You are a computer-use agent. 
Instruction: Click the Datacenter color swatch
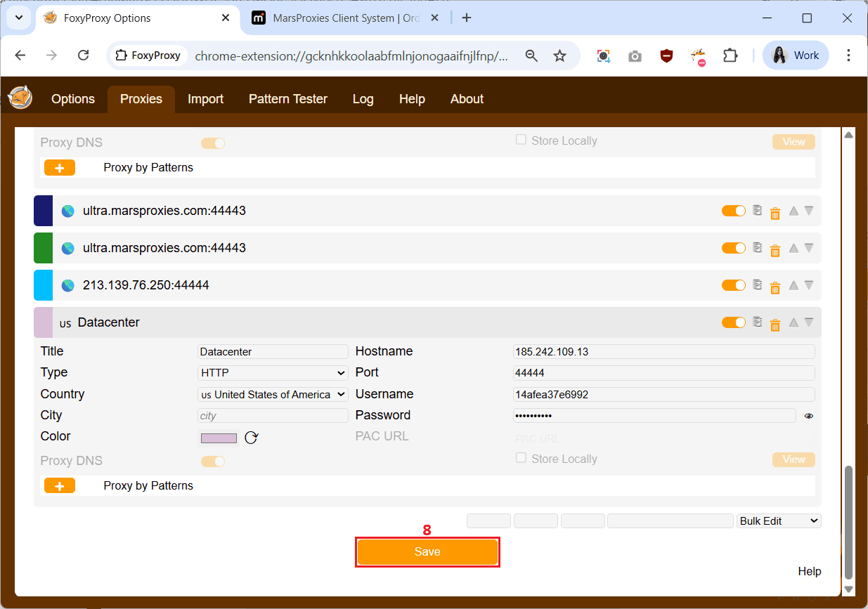219,438
